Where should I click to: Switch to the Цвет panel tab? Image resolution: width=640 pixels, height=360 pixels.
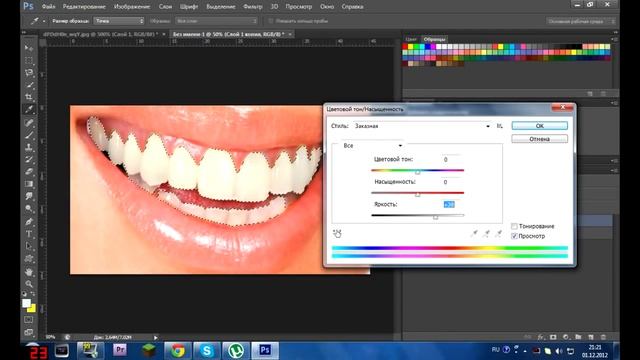[411, 39]
